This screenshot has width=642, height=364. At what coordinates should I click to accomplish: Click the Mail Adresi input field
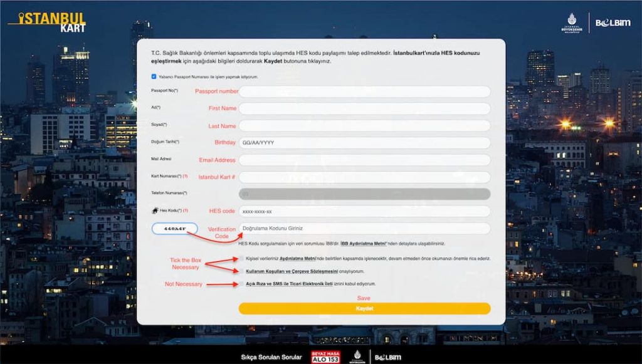pyautogui.click(x=364, y=160)
